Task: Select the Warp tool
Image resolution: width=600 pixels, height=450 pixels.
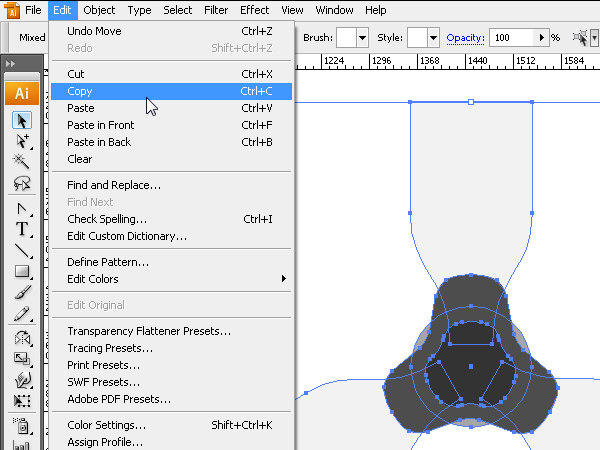Action: [22, 380]
